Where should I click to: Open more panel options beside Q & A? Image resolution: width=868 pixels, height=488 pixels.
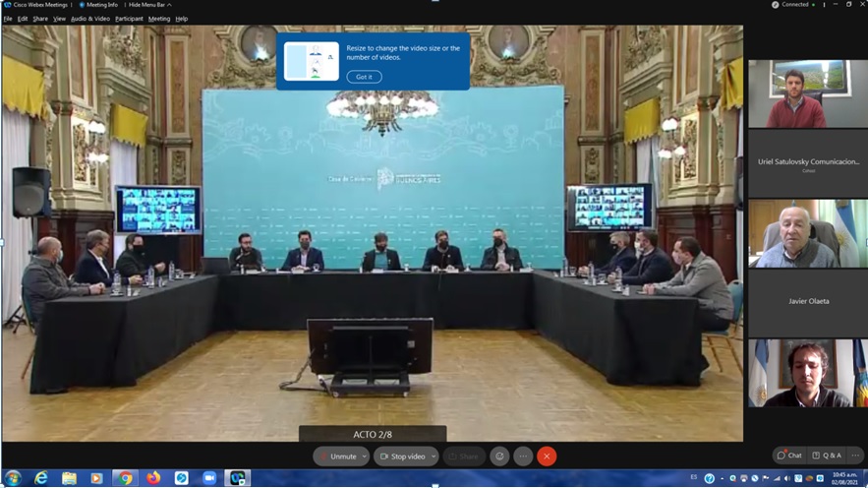pos(855,456)
